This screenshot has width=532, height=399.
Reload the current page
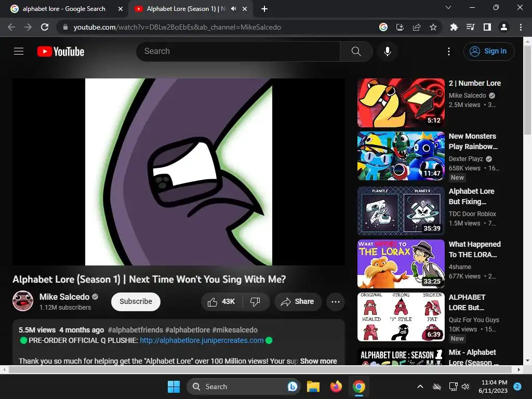coord(45,27)
